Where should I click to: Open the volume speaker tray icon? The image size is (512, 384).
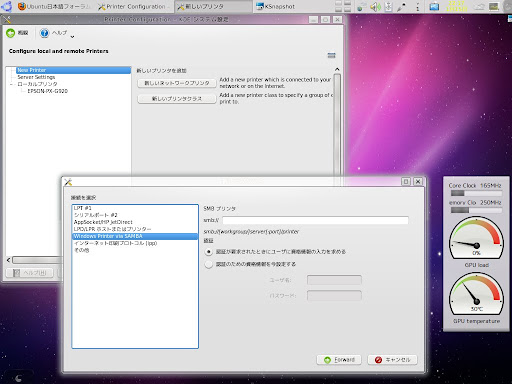[x=375, y=6]
